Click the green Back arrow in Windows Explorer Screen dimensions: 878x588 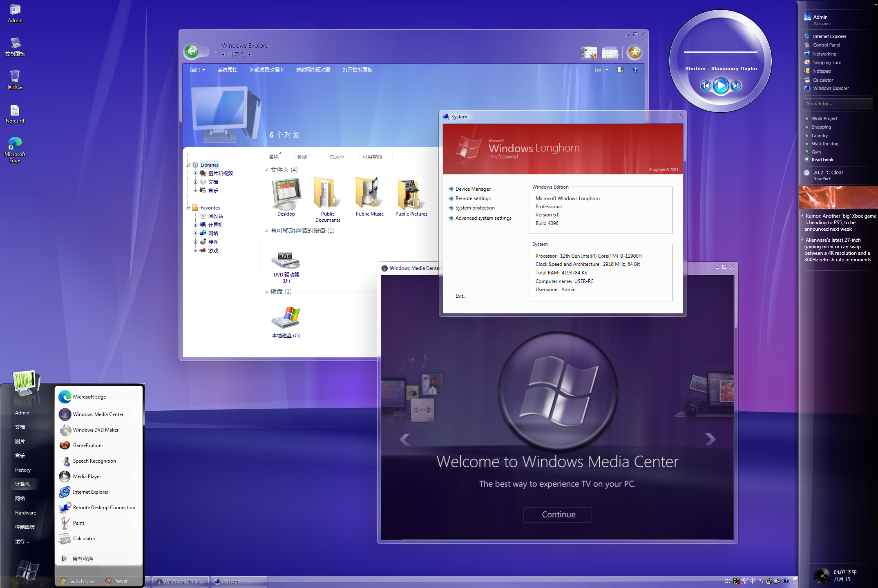[192, 52]
